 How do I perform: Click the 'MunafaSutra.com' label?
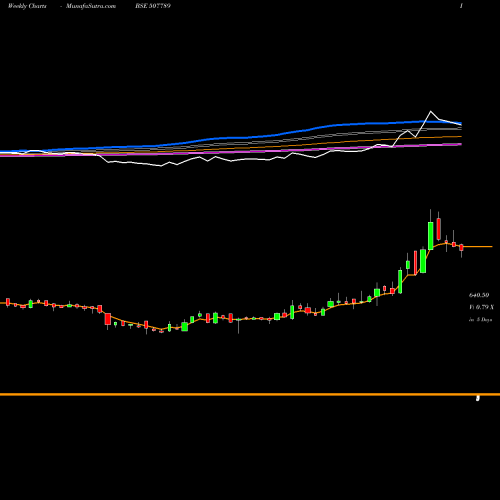pos(91,6)
